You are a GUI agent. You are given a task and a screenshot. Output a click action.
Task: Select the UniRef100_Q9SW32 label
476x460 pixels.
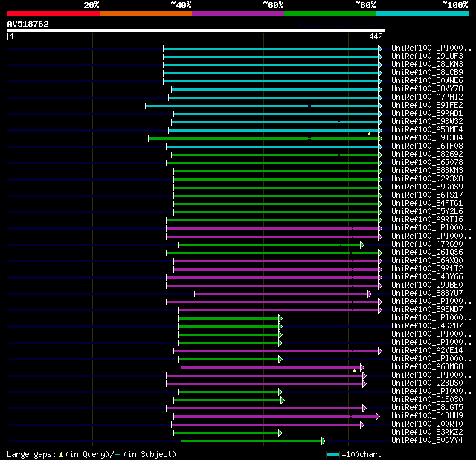(427, 122)
